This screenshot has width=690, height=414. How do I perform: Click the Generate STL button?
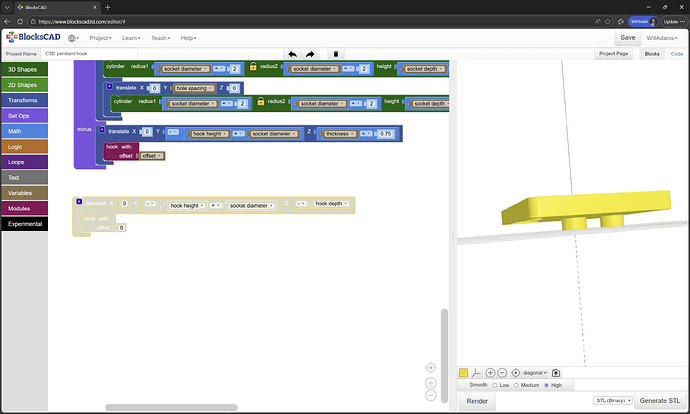(661, 401)
